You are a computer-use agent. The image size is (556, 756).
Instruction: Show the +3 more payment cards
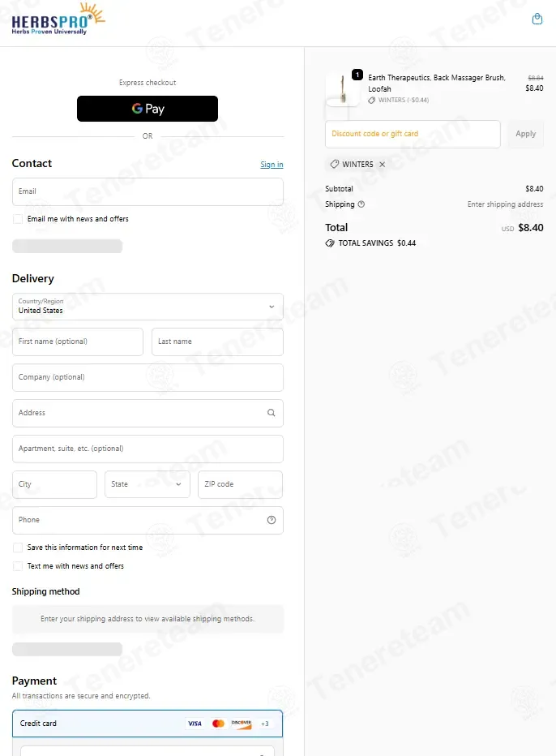pyautogui.click(x=264, y=724)
